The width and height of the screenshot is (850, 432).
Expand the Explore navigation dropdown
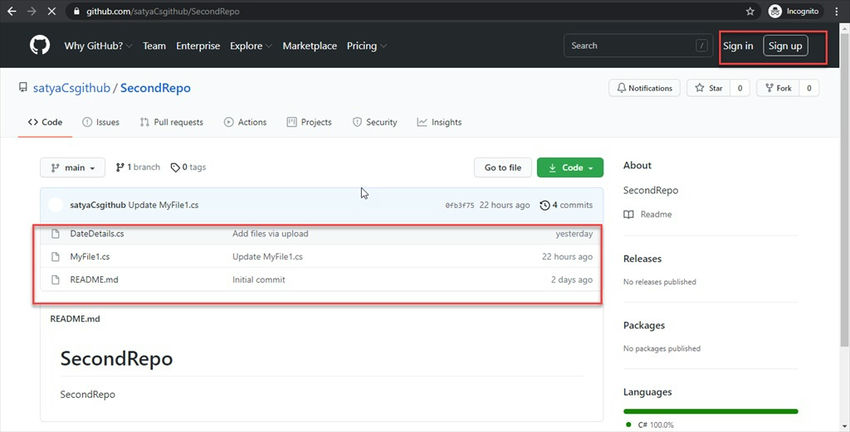250,46
